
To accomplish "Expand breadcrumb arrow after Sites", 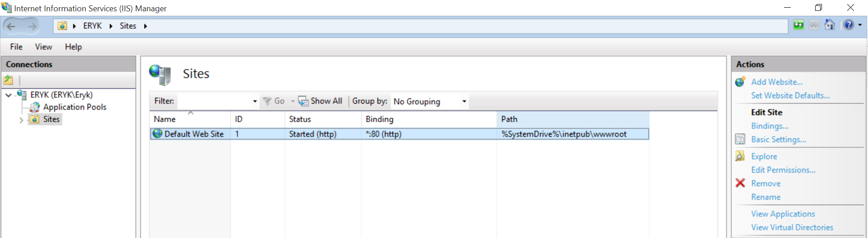I will pos(145,26).
